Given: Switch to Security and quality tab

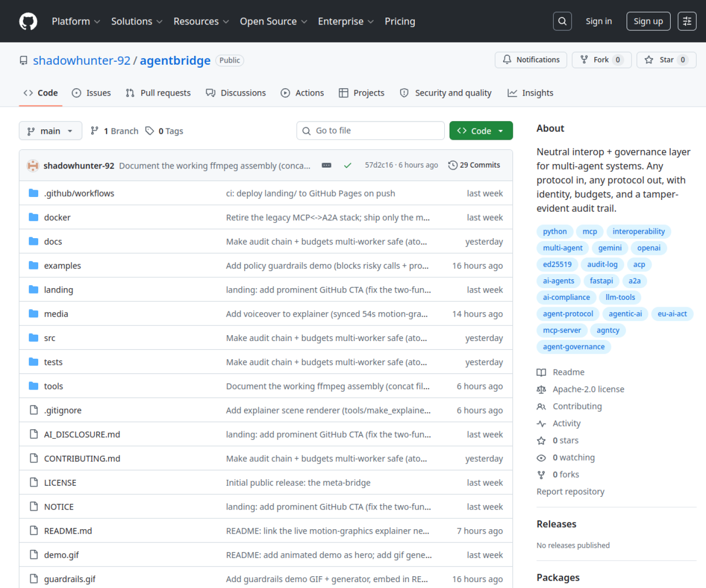Looking at the screenshot, I should tap(446, 93).
